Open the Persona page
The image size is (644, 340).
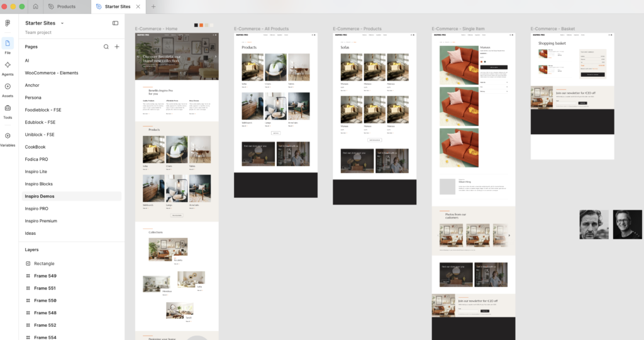click(33, 98)
